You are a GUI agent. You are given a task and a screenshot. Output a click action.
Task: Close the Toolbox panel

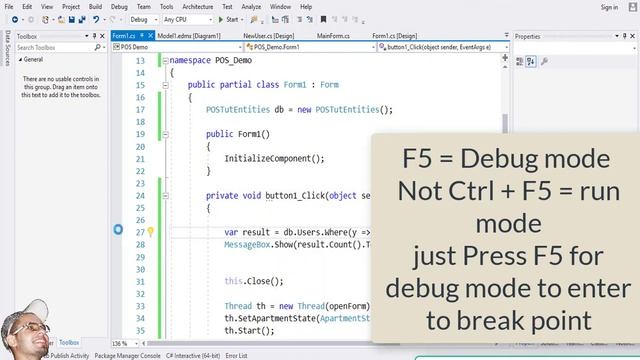pos(102,36)
